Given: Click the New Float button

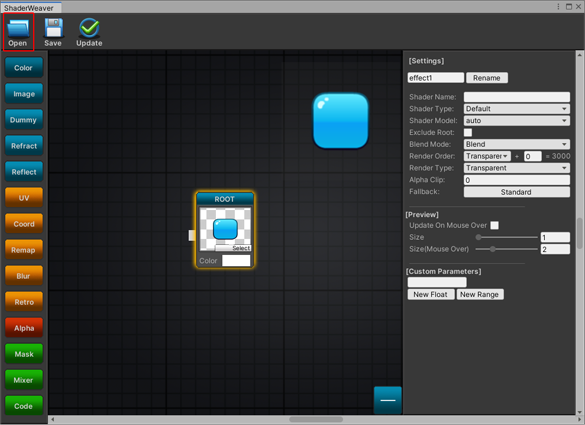Looking at the screenshot, I should 431,294.
